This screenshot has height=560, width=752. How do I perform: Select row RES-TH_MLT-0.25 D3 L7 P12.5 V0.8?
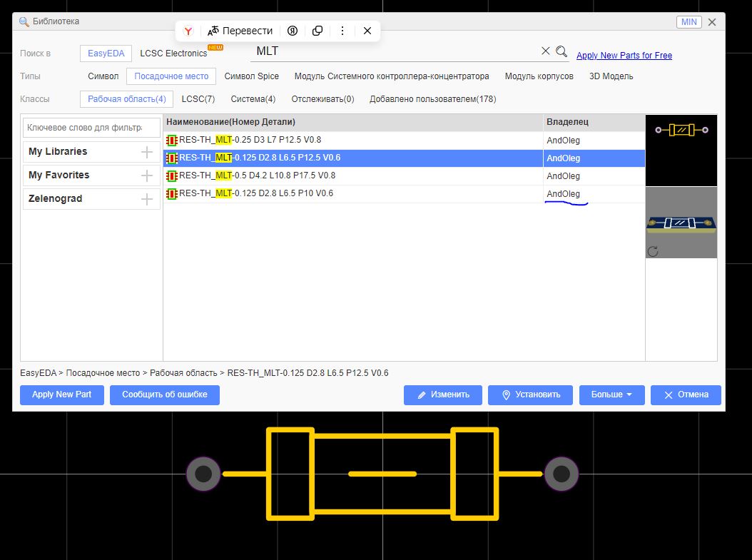404,141
